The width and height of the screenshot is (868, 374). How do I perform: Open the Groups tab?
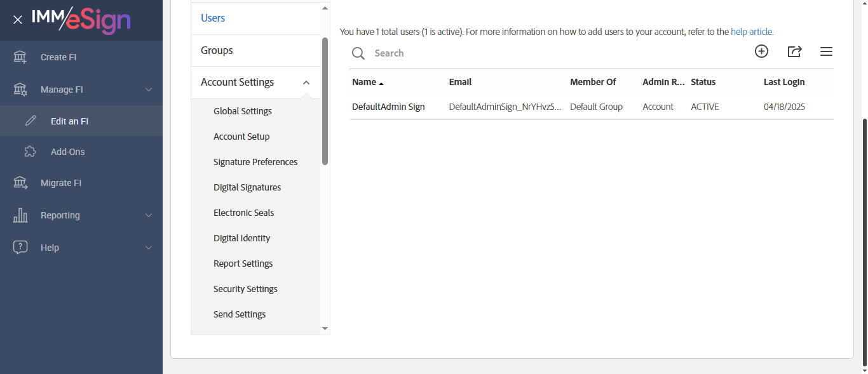[217, 50]
